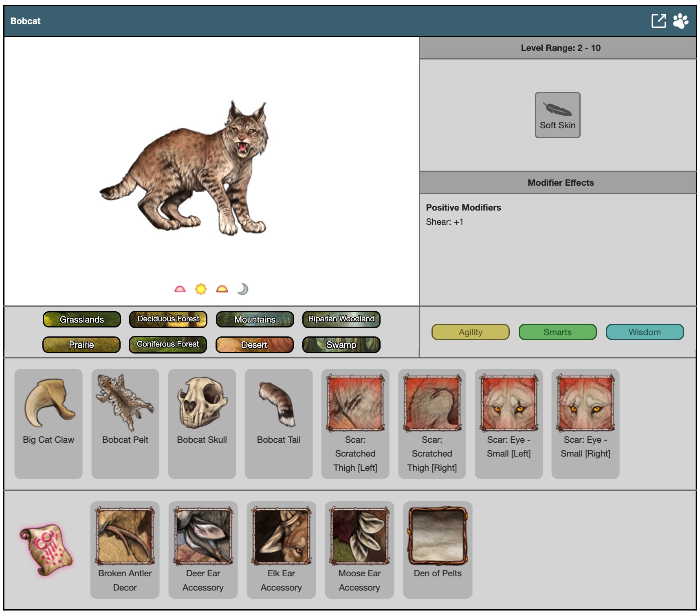Image resolution: width=700 pixels, height=615 pixels.
Task: Click the crescent moon night icon
Action: [x=243, y=289]
